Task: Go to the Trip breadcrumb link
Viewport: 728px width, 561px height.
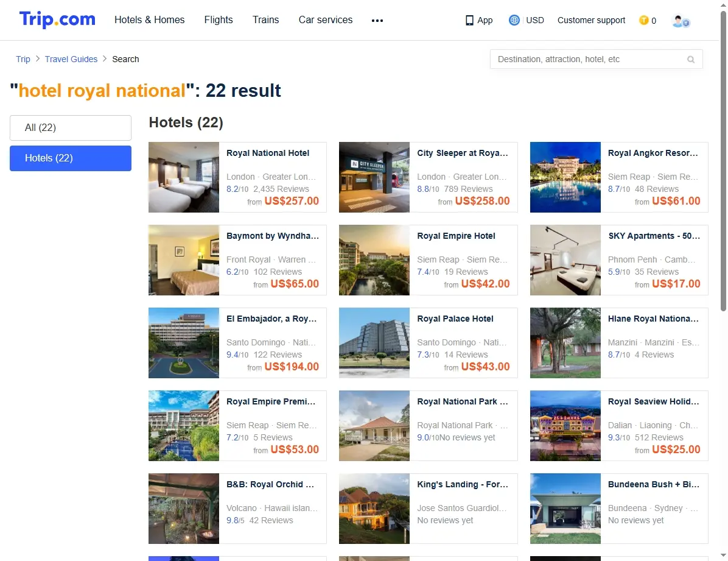Action: pyautogui.click(x=23, y=59)
